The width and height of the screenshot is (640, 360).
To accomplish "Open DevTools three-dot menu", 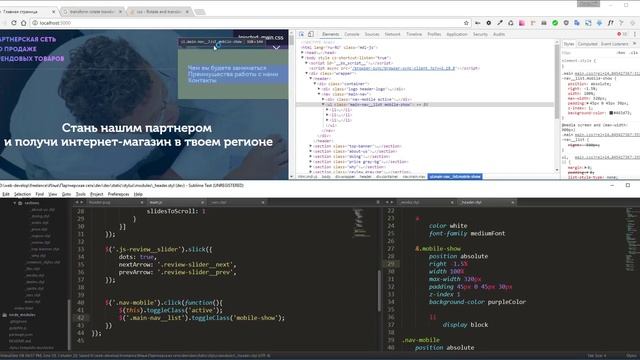I will (x=634, y=34).
